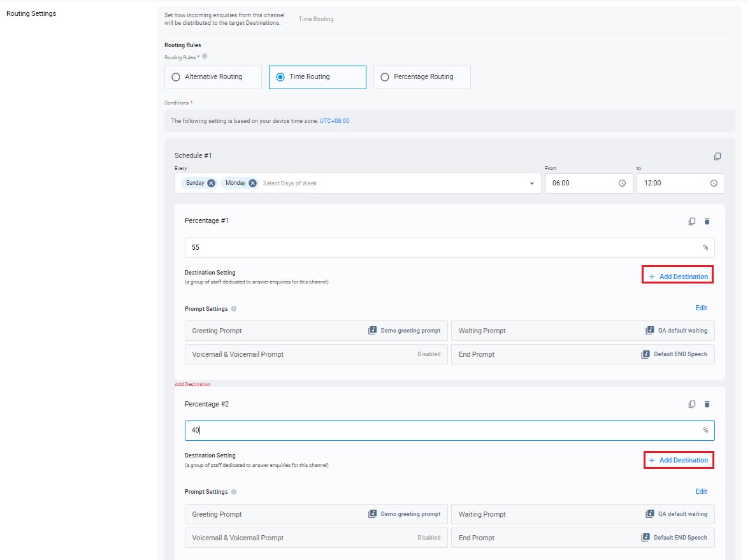Image resolution: width=750 pixels, height=560 pixels.
Task: Copy Schedule #1 with the duplicate icon
Action: 717,156
